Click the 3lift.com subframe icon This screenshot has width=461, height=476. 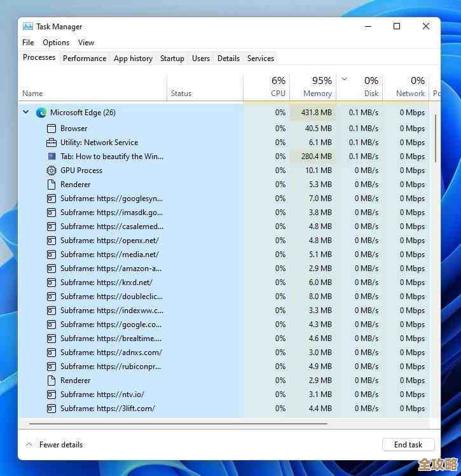52,409
